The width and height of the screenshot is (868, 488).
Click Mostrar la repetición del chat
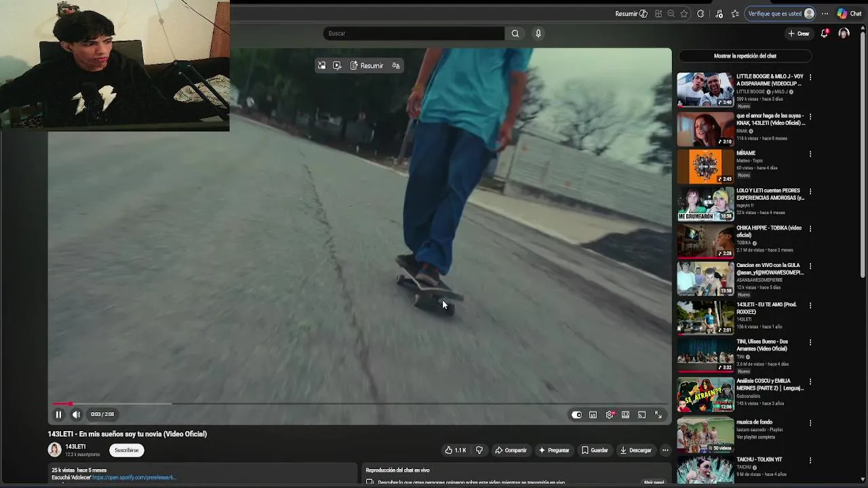[745, 56]
